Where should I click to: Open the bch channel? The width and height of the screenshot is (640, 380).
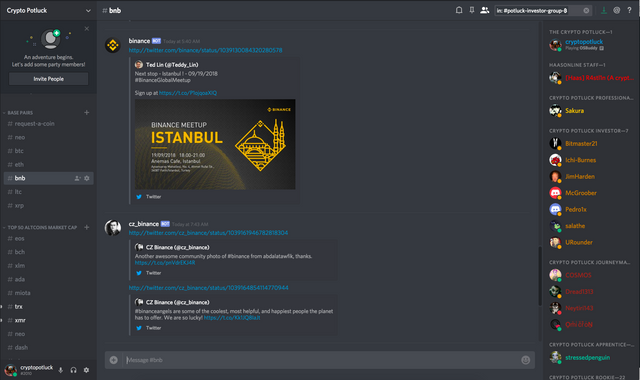pyautogui.click(x=49, y=252)
